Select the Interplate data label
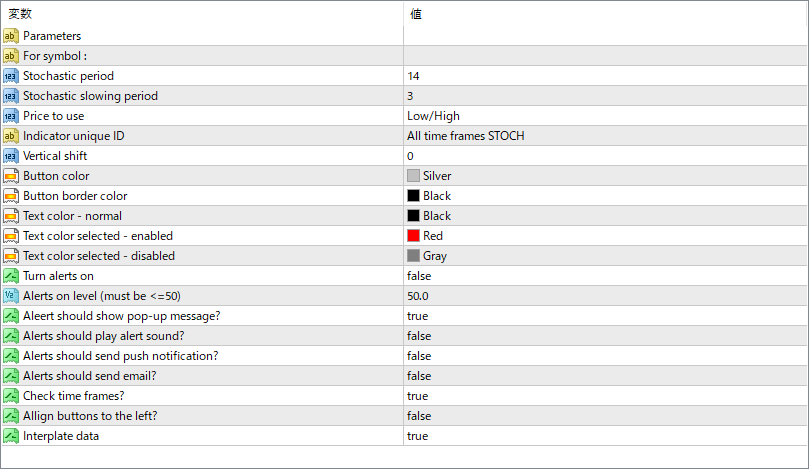The image size is (809, 469). (61, 436)
